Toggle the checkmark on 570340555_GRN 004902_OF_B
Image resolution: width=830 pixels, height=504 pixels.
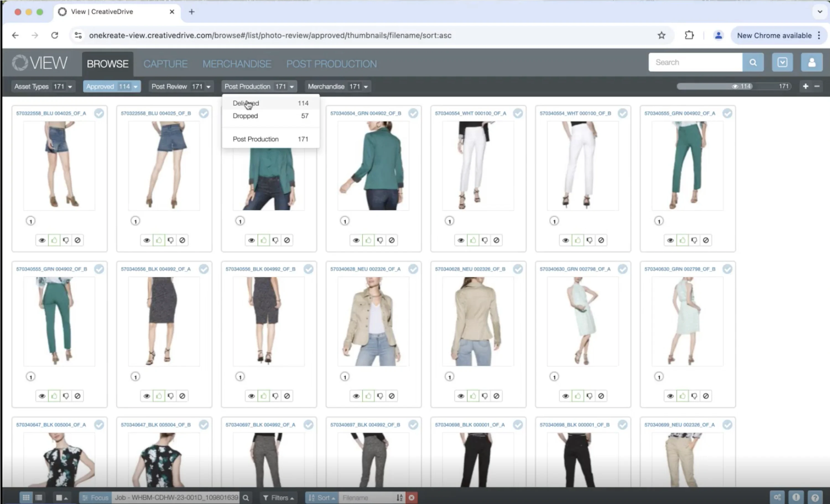click(x=99, y=269)
